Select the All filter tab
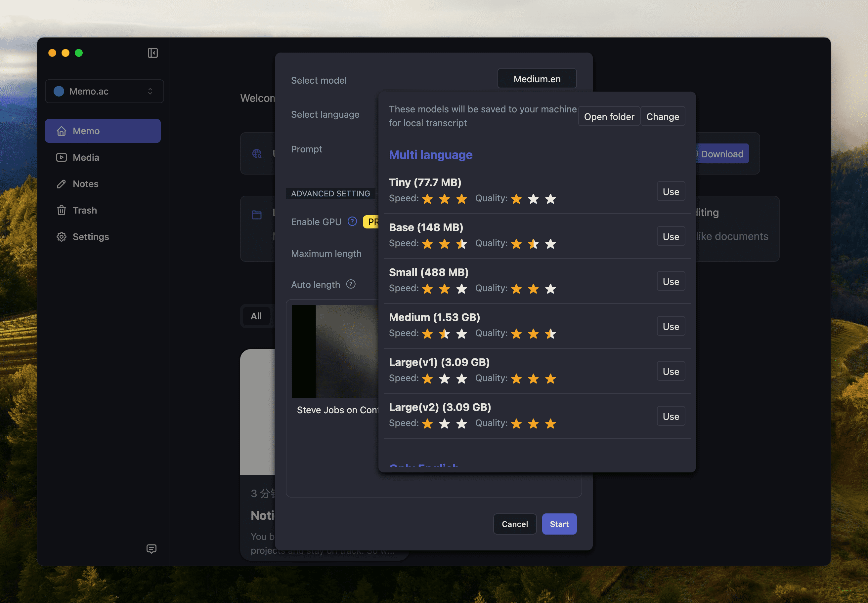The height and width of the screenshot is (603, 868). [256, 316]
